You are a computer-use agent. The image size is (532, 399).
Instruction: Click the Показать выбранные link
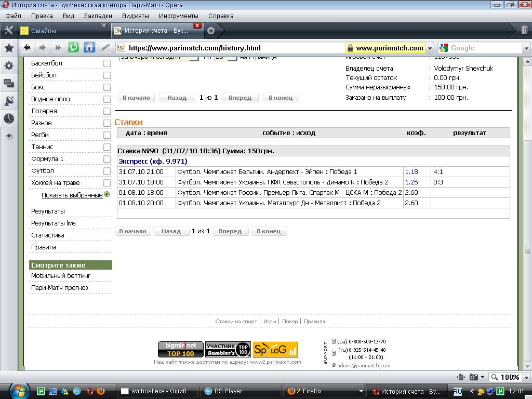[x=72, y=195]
